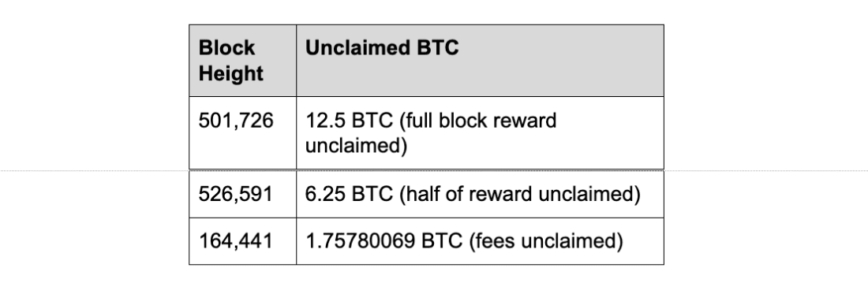Click the cell containing 526,591
Image resolution: width=868 pixels, height=294 pixels.
(x=242, y=195)
